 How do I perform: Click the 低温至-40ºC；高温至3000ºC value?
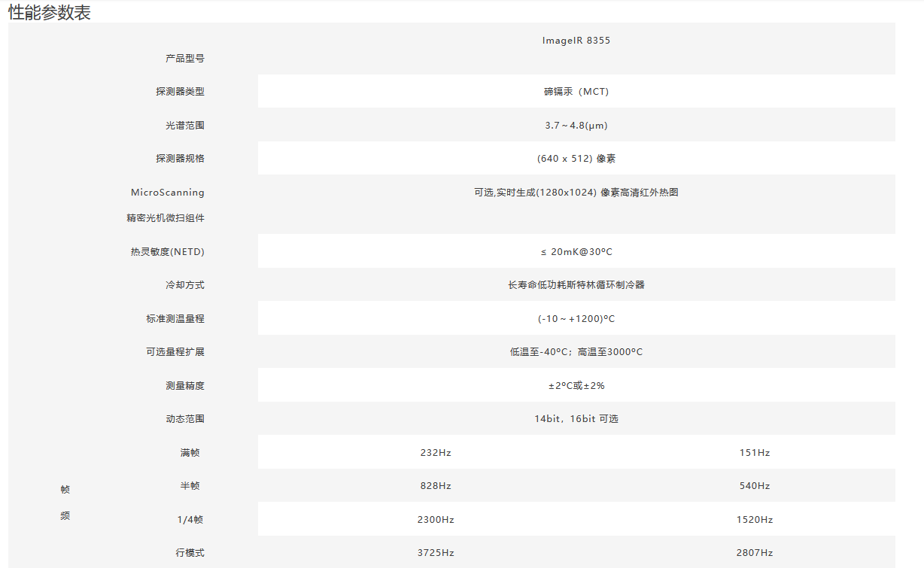pos(576,352)
